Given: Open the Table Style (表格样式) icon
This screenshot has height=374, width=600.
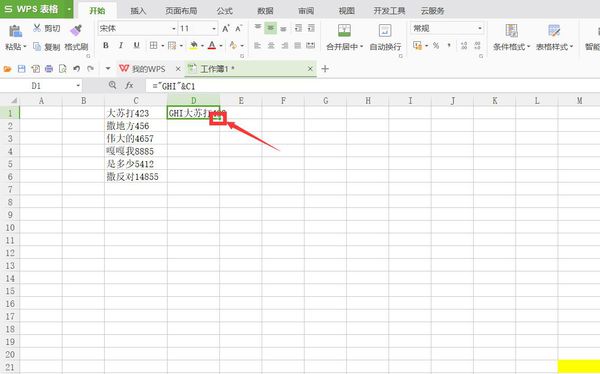Looking at the screenshot, I should [554, 30].
